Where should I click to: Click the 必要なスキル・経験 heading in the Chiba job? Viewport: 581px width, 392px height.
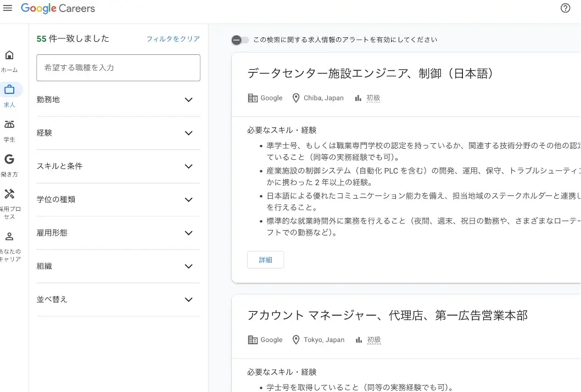point(282,130)
